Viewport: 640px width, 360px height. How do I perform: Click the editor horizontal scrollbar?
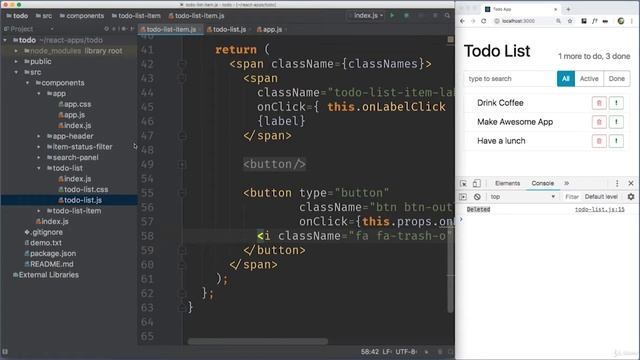point(258,341)
